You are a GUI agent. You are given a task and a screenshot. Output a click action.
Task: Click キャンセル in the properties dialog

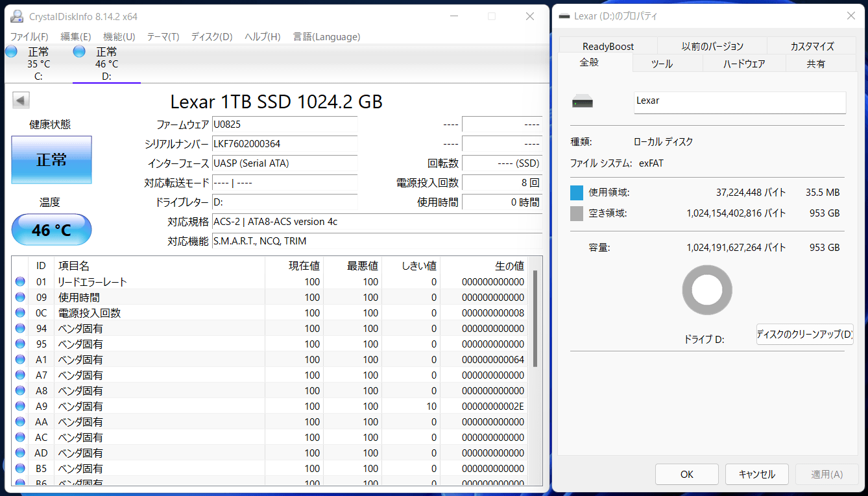[x=757, y=475]
